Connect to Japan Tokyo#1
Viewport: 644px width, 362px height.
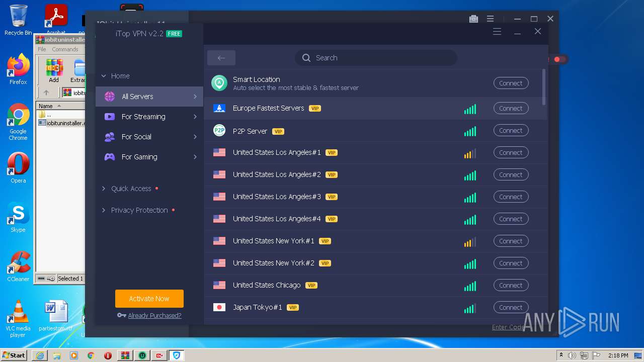511,308
